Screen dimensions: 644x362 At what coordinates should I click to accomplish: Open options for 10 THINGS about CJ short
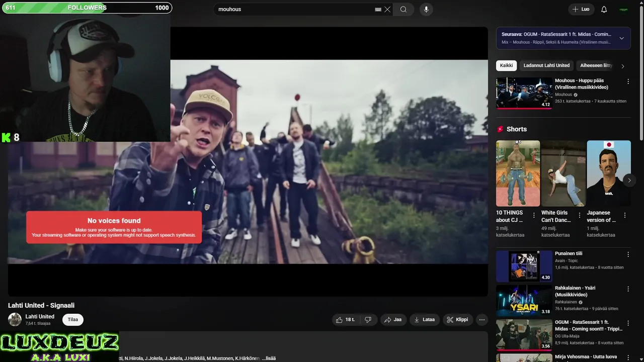pyautogui.click(x=534, y=215)
